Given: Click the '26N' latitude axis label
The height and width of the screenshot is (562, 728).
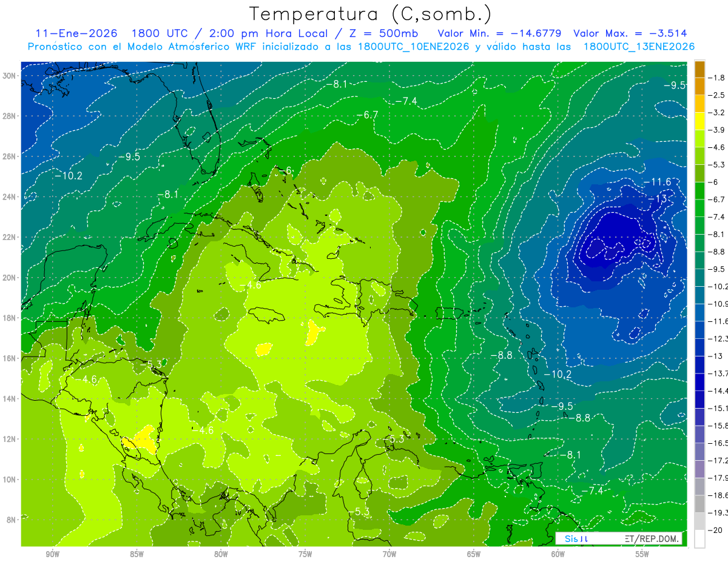Looking at the screenshot, I should point(9,156).
